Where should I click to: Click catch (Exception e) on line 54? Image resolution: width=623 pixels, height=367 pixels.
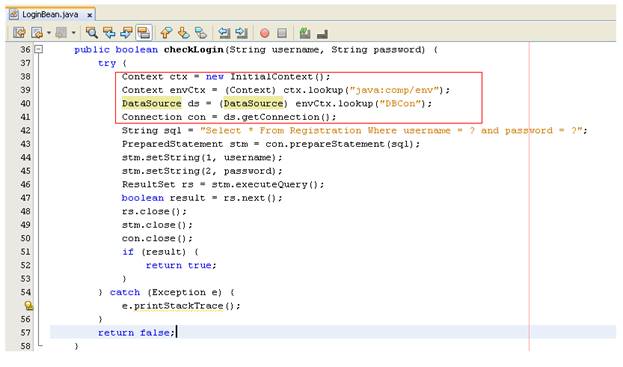166,292
